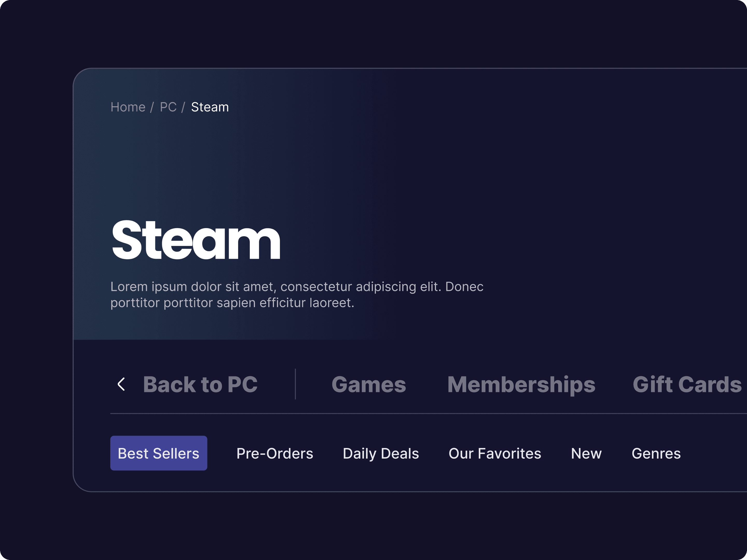The image size is (747, 560).
Task: Click the Steam breadcrumb item
Action: [210, 107]
